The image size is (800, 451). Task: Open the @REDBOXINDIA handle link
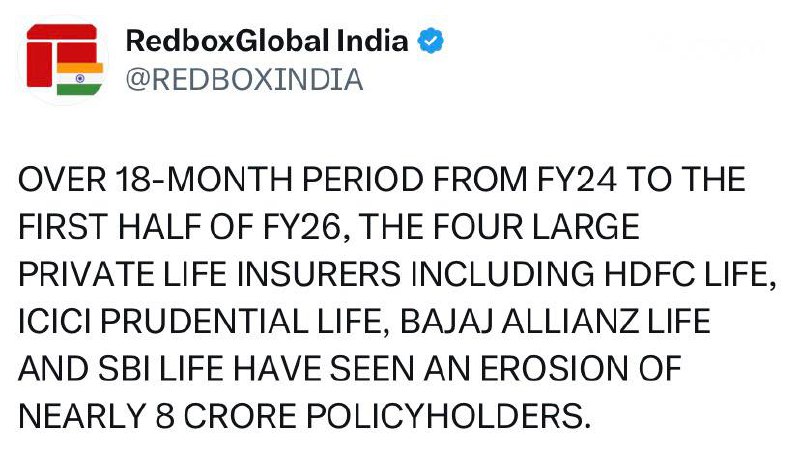point(244,79)
